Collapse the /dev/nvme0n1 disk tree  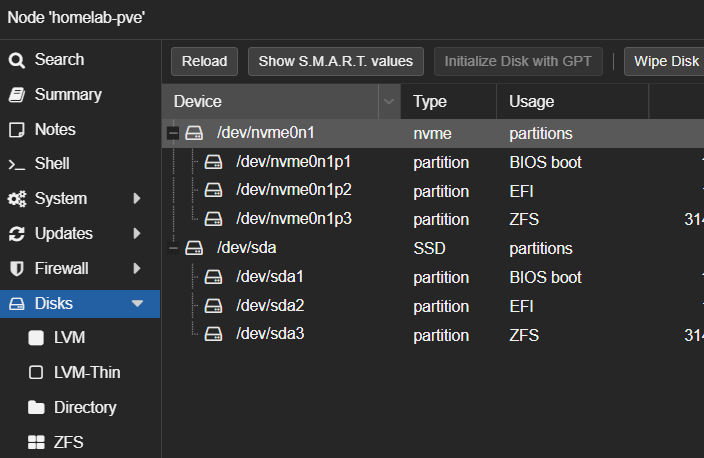[x=174, y=133]
